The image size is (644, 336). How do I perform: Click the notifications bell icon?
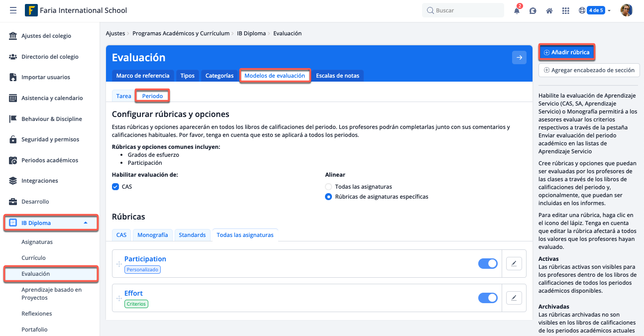point(517,10)
